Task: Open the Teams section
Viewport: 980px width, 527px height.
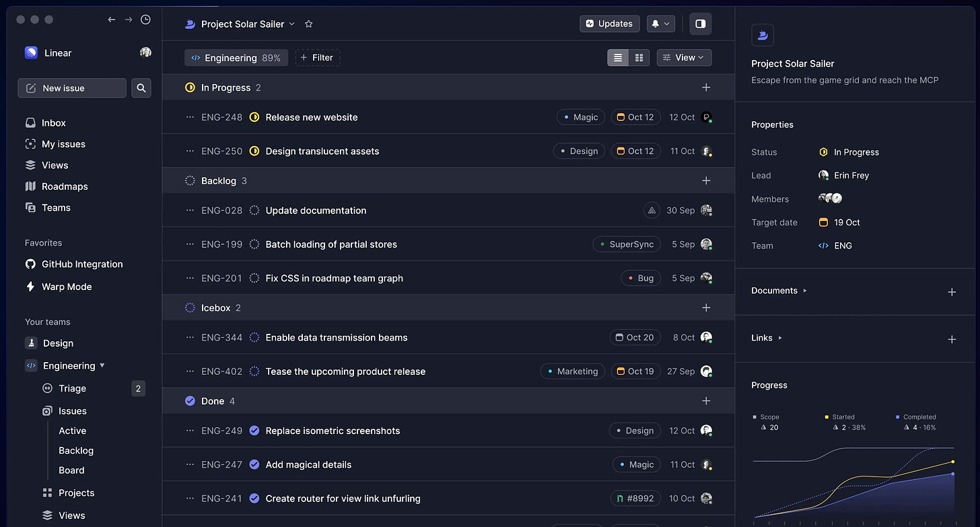Action: click(x=57, y=207)
